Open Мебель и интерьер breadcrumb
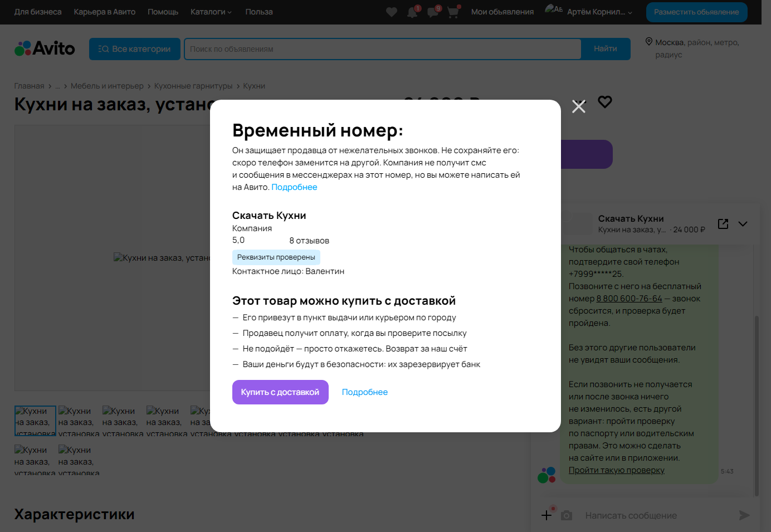The image size is (771, 532). pyautogui.click(x=107, y=86)
